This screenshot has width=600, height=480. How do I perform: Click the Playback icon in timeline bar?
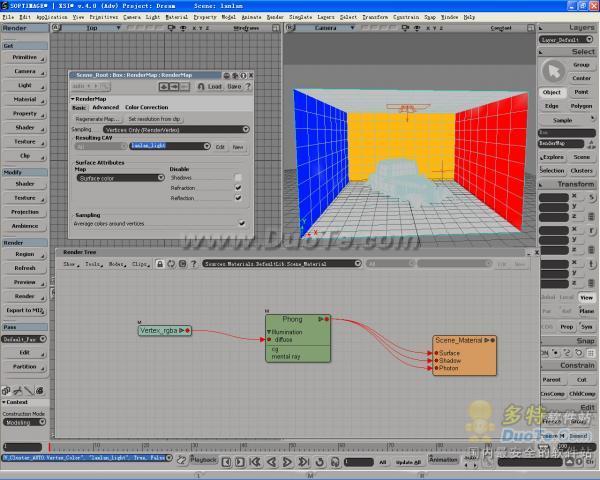(x=203, y=460)
